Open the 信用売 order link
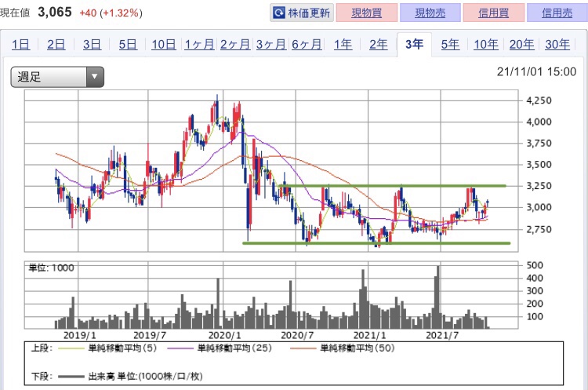The image size is (588, 390). point(557,13)
